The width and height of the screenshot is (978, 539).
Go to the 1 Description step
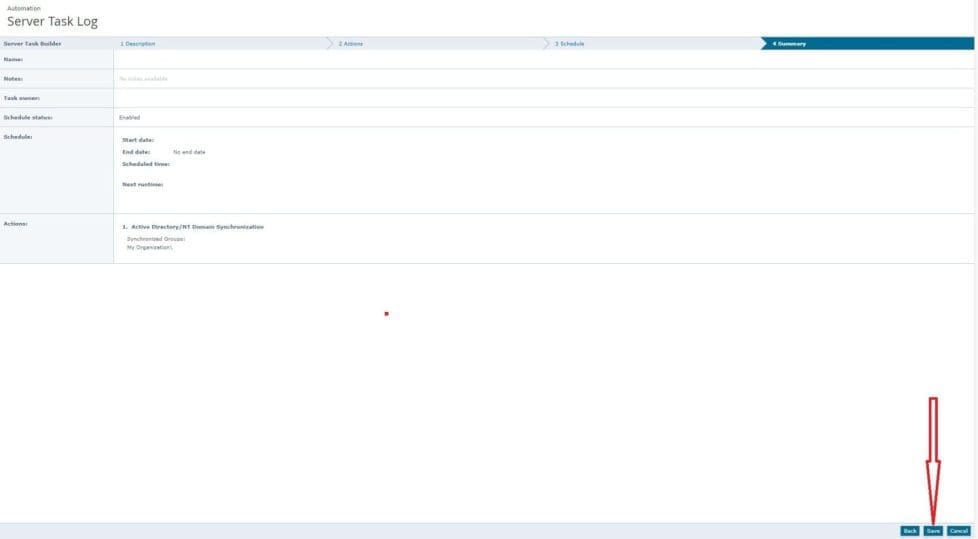pyautogui.click(x=138, y=44)
